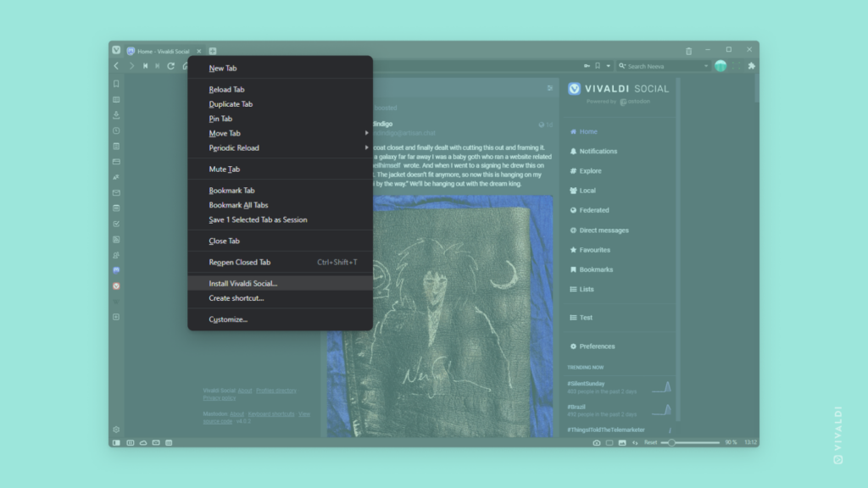Image resolution: width=868 pixels, height=488 pixels.
Task: Open the History side panel
Action: tap(116, 130)
